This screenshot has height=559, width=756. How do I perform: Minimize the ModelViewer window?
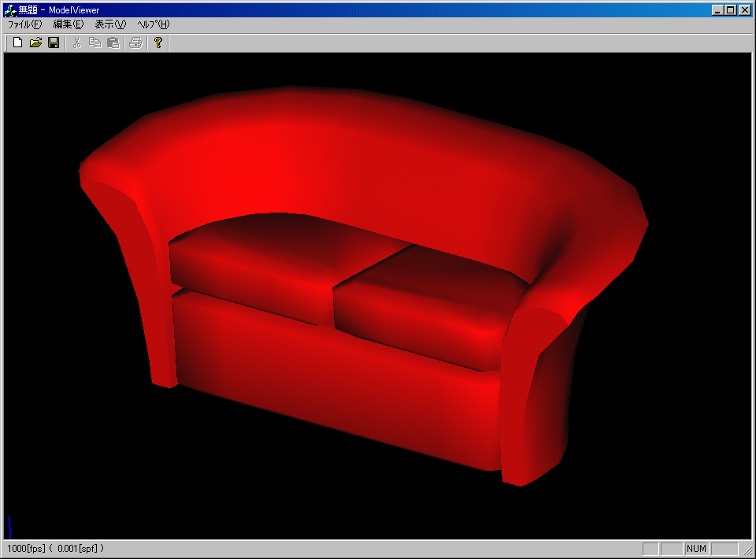tap(718, 9)
